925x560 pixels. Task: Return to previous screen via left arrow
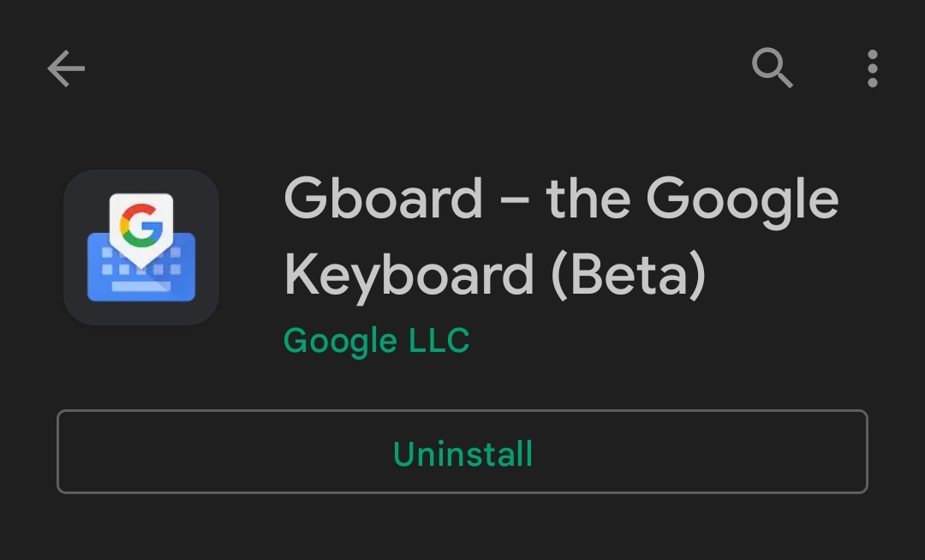66,69
